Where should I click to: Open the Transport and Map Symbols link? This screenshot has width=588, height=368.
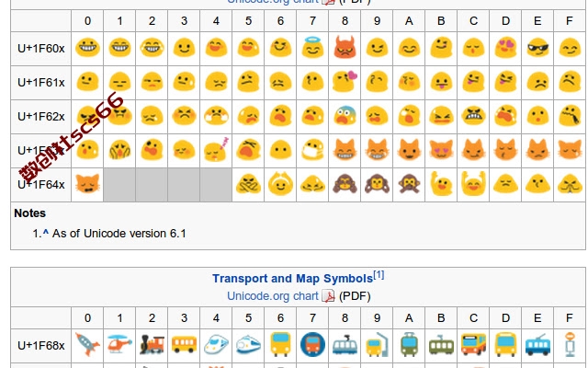[292, 279]
